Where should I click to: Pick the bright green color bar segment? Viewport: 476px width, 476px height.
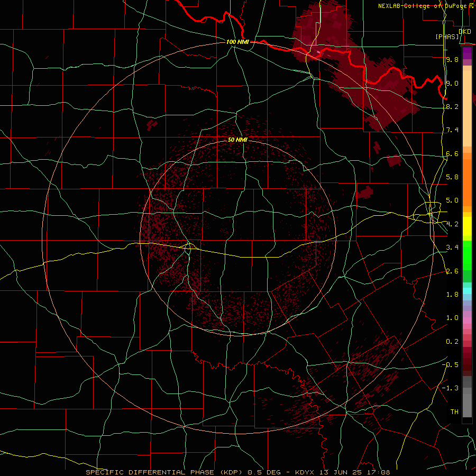(x=467, y=255)
